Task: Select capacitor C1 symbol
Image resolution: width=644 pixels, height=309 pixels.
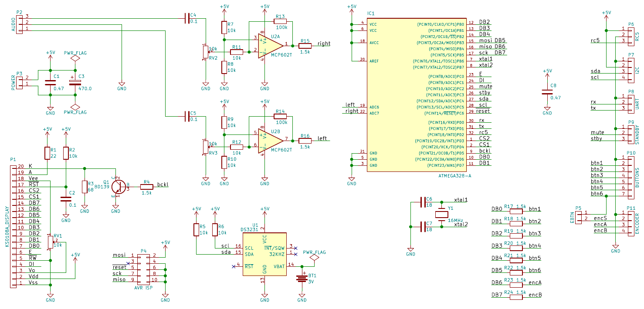Action: [51, 82]
